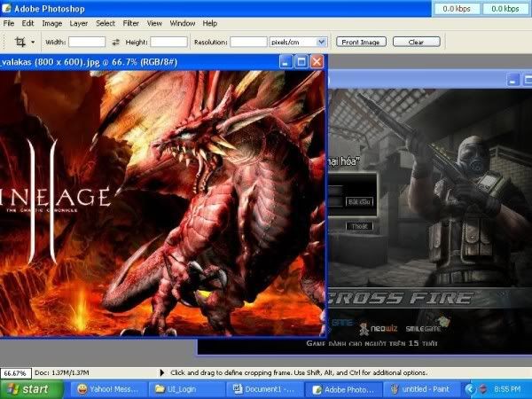The width and height of the screenshot is (532, 399).
Task: Click the Height input field
Action: 168,42
